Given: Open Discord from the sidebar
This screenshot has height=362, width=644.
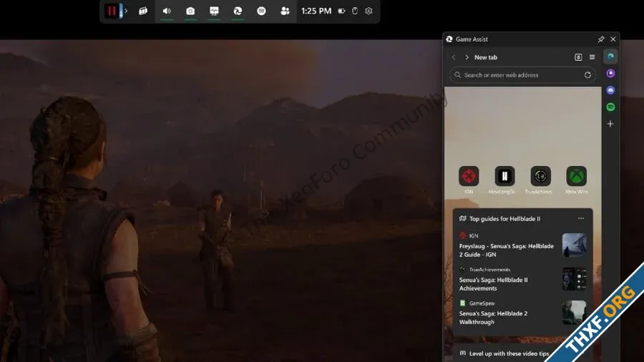Looking at the screenshot, I should pos(611,90).
